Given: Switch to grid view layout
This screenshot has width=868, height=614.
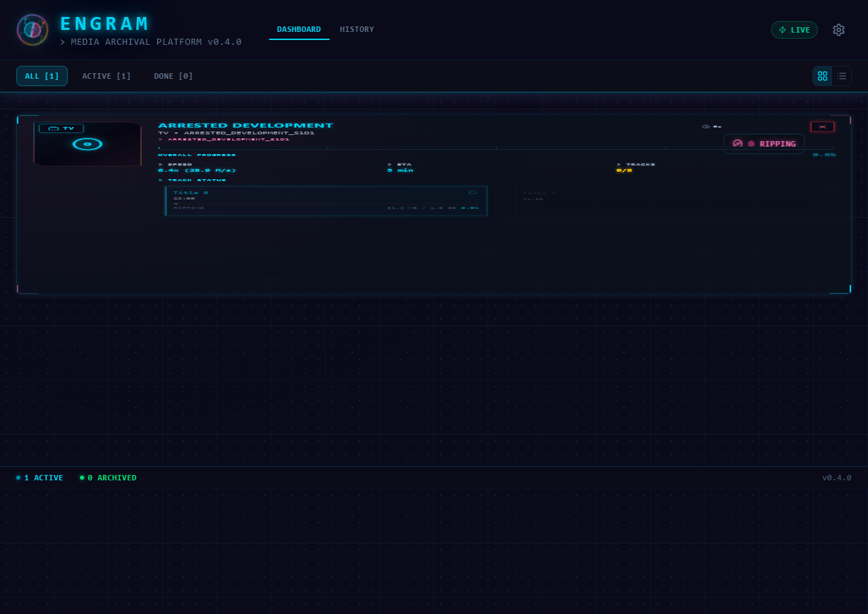Looking at the screenshot, I should coord(823,76).
